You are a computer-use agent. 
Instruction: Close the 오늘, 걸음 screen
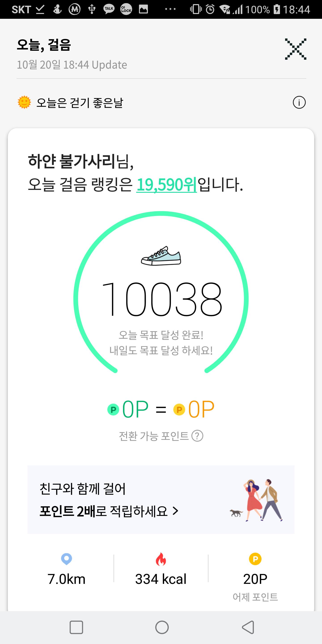[x=295, y=49]
